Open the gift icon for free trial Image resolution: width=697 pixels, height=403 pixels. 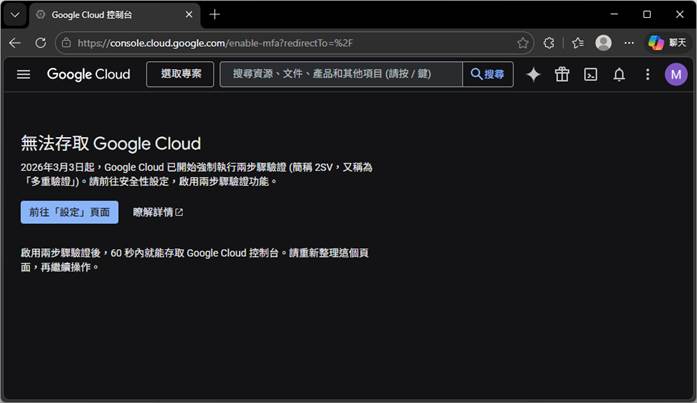pos(562,75)
